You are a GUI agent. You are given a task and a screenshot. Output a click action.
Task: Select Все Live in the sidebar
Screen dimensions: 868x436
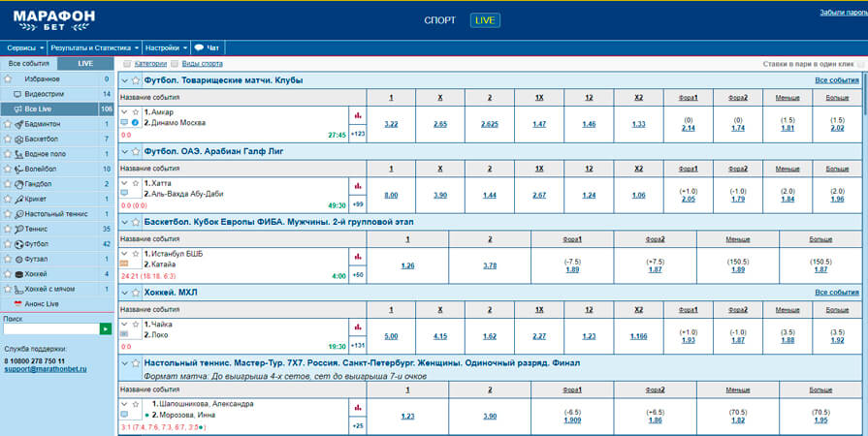point(57,109)
